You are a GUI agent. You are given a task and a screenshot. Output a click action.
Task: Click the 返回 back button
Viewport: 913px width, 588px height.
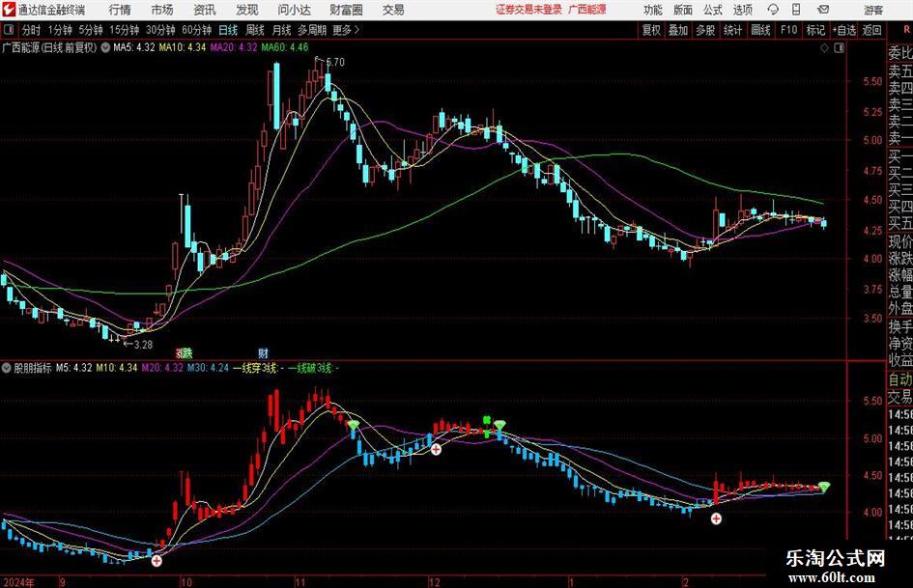click(871, 30)
